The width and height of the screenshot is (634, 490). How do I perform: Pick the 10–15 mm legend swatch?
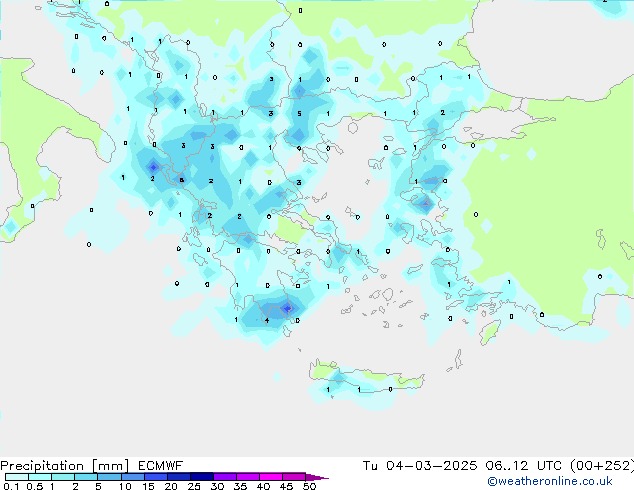pos(132,477)
